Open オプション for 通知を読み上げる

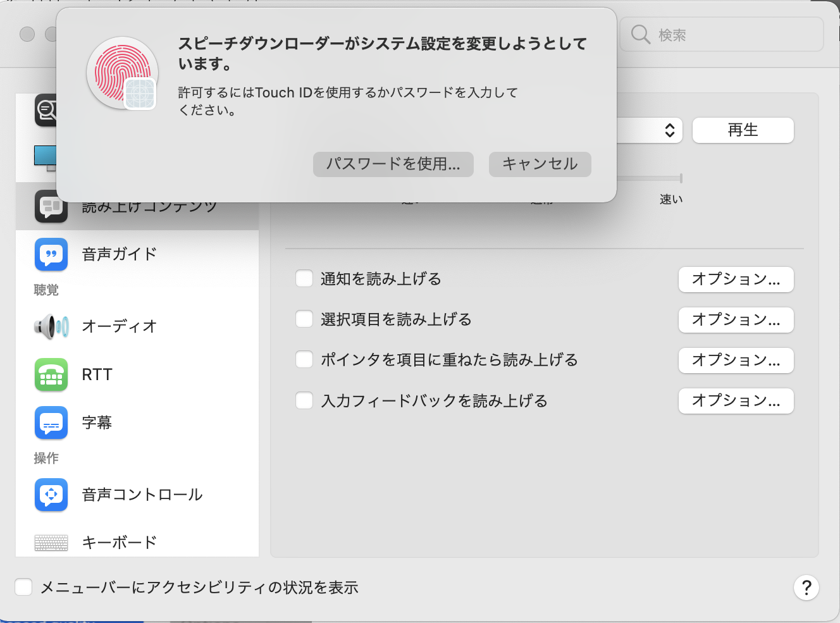[x=736, y=280]
